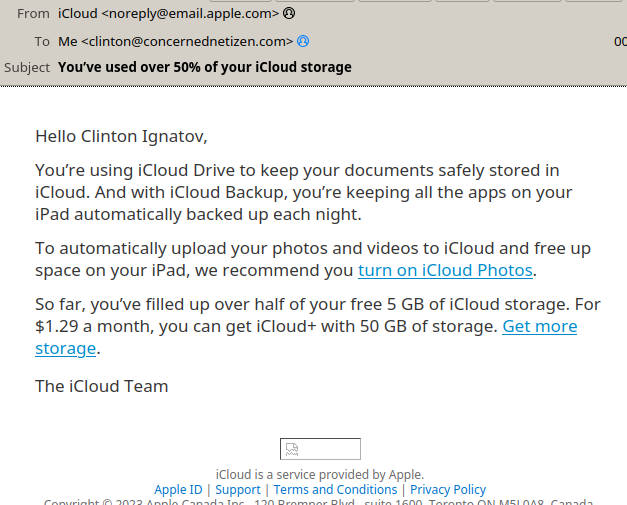The width and height of the screenshot is (627, 505).
Task: Open the Terms and Conditions footer link
Action: pyautogui.click(x=335, y=489)
